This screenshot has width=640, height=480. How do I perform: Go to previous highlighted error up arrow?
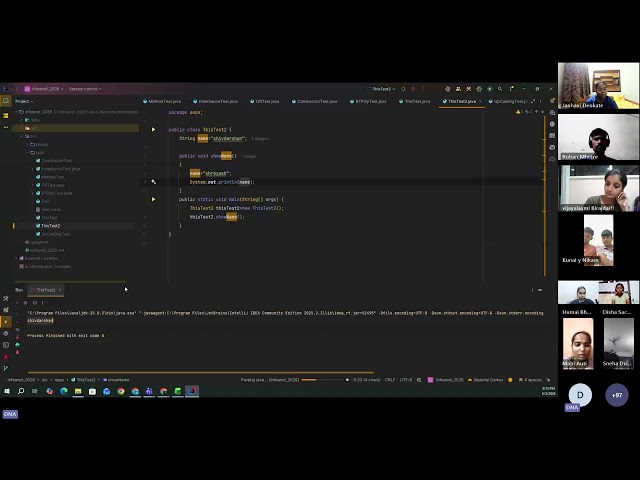coord(537,112)
